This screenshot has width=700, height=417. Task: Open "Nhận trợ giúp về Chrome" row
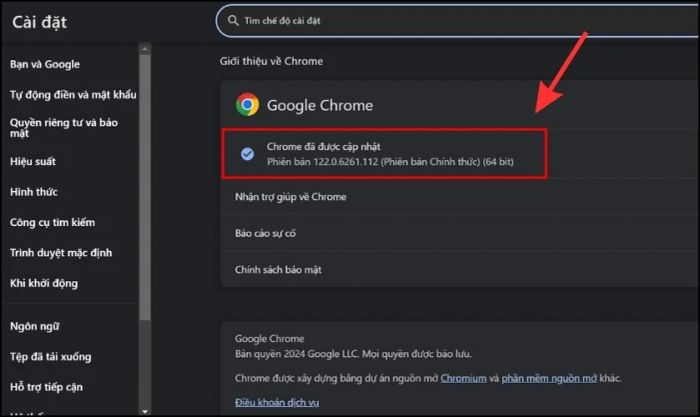460,197
